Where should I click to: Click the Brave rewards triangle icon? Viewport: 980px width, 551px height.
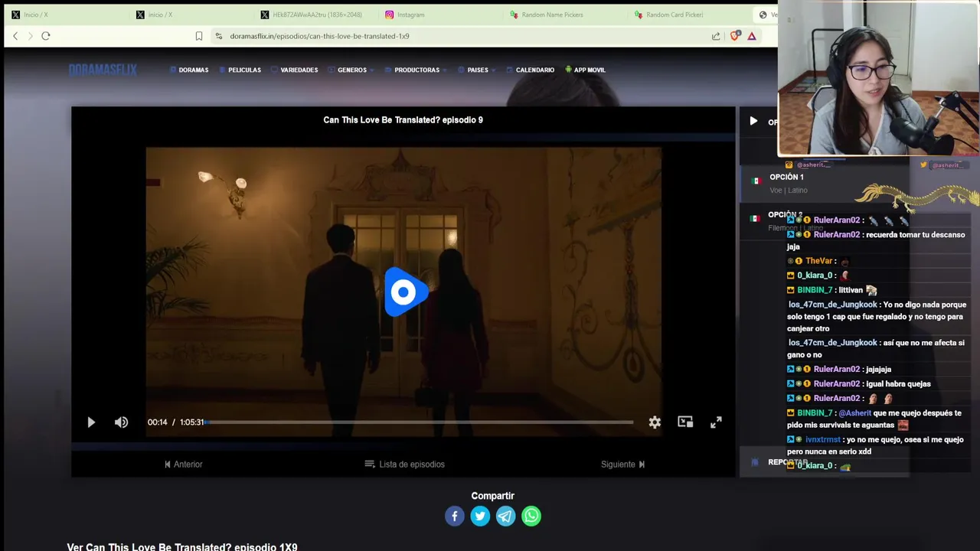tap(752, 36)
